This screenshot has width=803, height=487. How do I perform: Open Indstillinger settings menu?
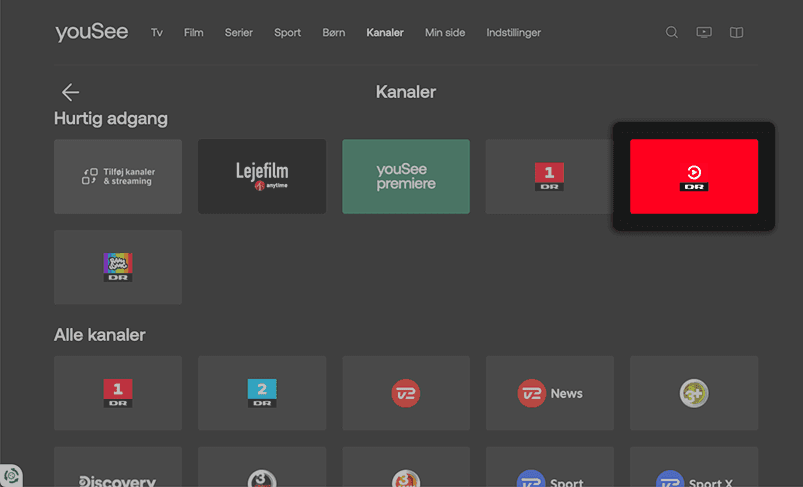[514, 33]
